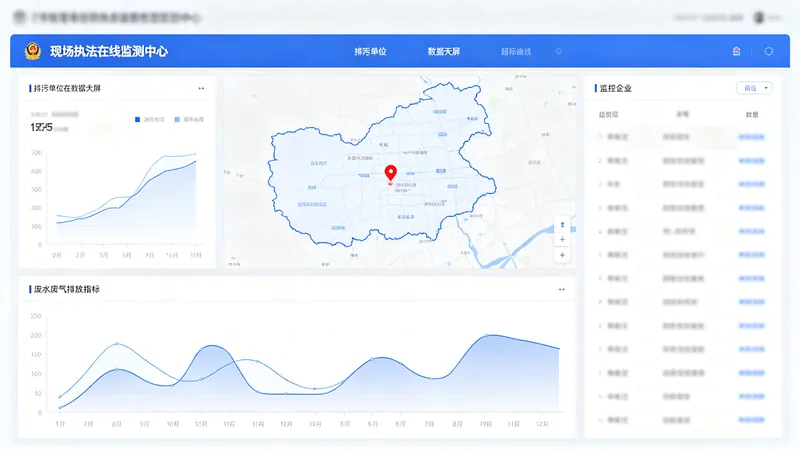Open the ellipsis menu of 排污单位在数据大屏 panel
The height and width of the screenshot is (450, 800).
(201, 88)
